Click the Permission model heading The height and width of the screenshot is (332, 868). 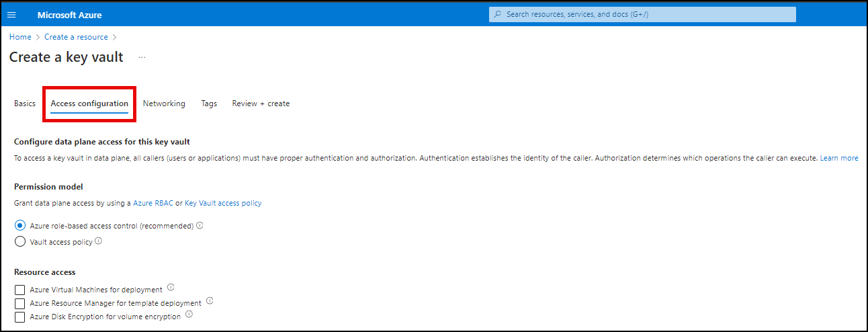click(48, 186)
